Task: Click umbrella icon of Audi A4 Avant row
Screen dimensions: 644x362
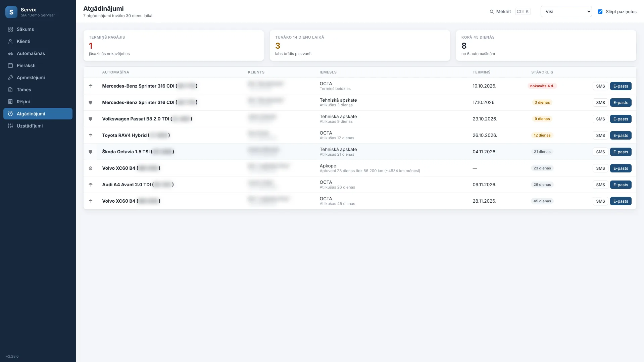Action: click(90, 185)
